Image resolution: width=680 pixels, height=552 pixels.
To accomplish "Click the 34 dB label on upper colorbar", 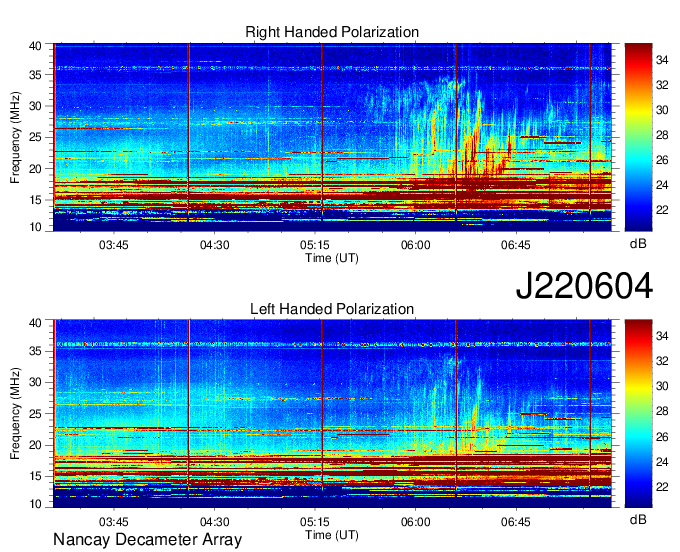I will [662, 60].
